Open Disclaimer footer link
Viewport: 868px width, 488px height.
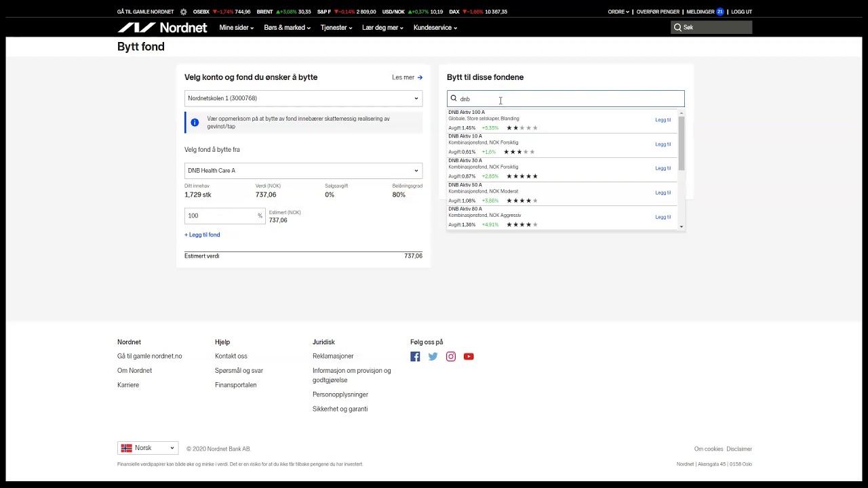point(739,449)
